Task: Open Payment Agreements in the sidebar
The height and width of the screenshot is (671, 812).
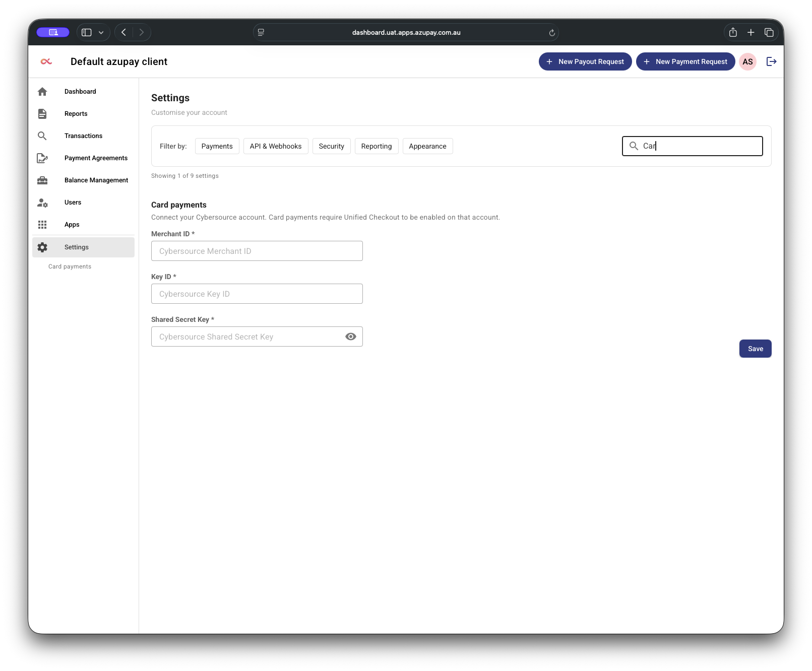Action: click(x=84, y=158)
